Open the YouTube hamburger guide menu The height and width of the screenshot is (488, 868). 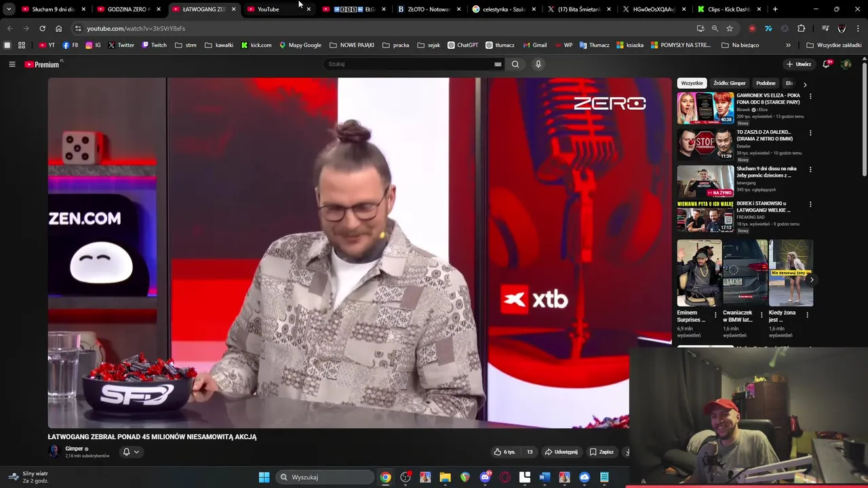tap(12, 64)
